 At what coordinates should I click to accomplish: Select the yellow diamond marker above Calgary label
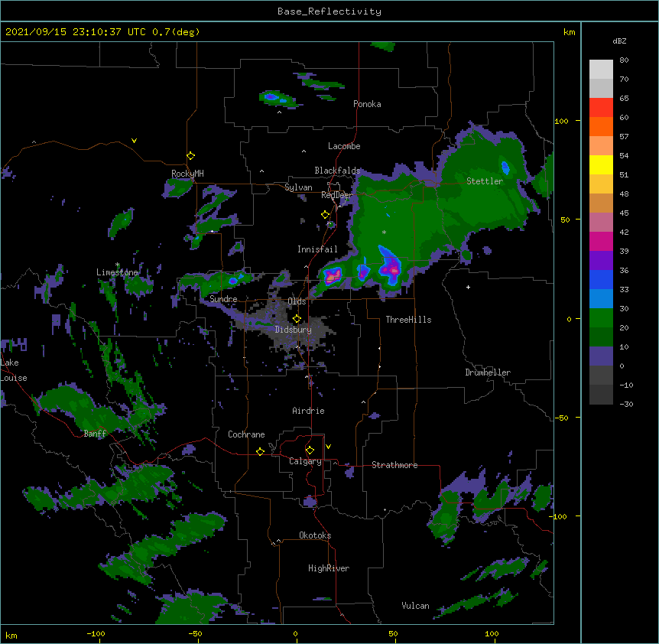[310, 450]
